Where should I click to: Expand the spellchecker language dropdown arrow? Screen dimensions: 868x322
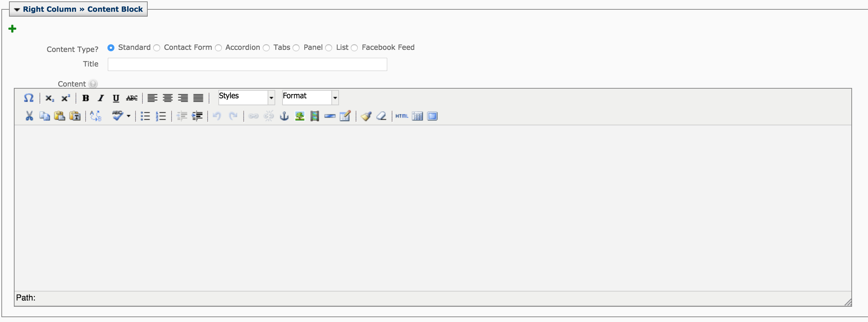tap(129, 116)
